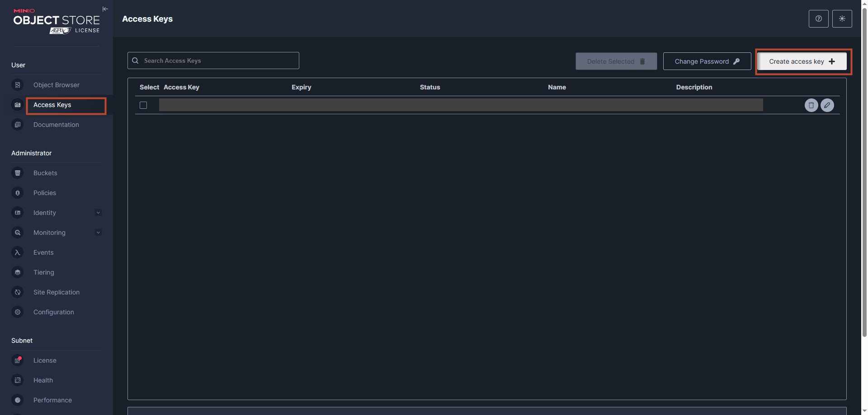Screen dimensions: 868x415
Task: Toggle the light/dark theme sun icon
Action: [x=842, y=19]
